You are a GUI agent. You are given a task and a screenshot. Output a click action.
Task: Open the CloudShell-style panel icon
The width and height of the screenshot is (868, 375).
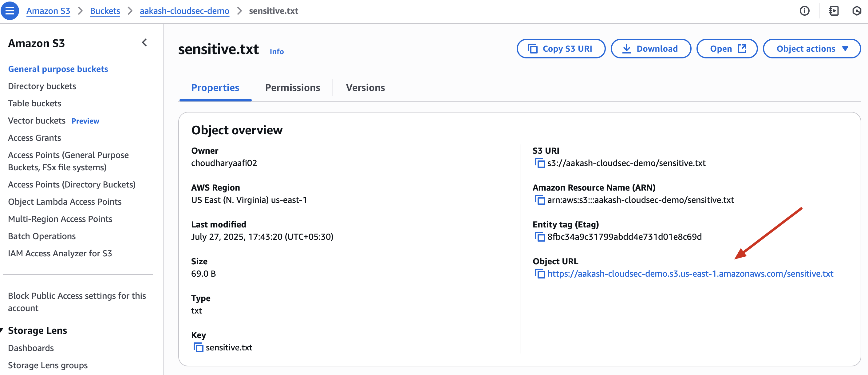click(x=833, y=11)
